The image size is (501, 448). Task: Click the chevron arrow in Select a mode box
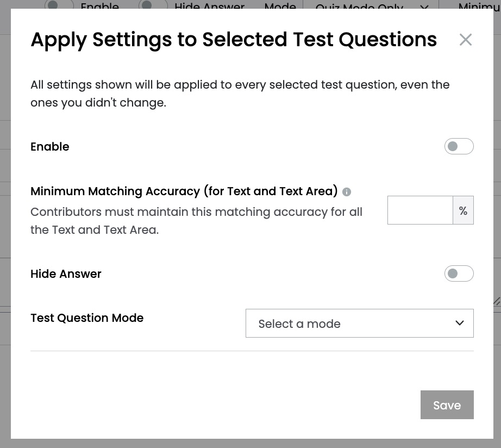tap(460, 323)
